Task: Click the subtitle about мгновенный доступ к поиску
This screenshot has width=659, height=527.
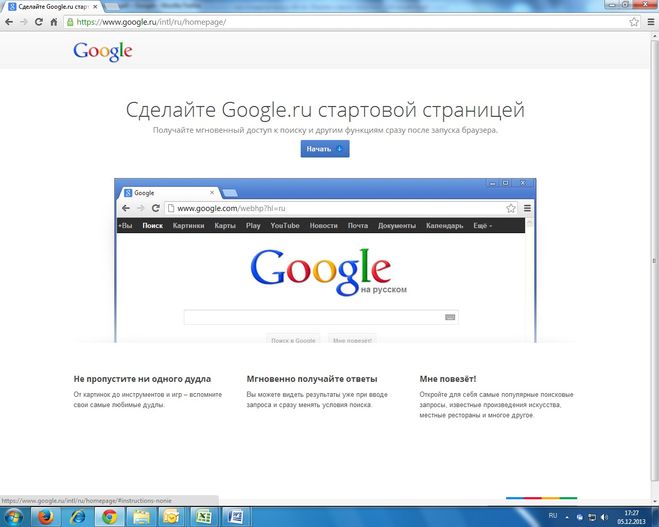Action: (325, 130)
